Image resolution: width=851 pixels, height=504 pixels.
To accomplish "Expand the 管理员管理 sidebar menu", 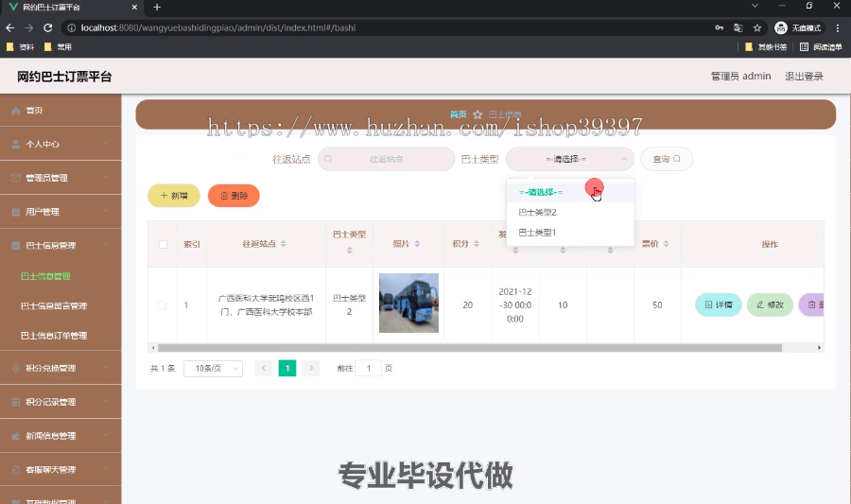I will (x=61, y=178).
